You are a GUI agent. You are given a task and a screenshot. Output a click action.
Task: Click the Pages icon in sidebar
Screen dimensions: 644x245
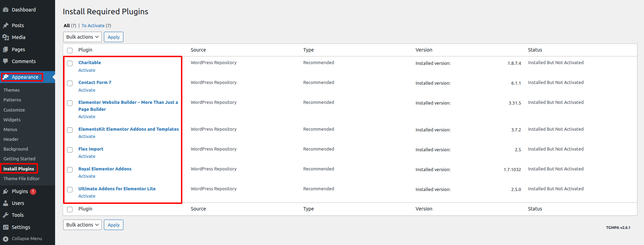click(6, 49)
